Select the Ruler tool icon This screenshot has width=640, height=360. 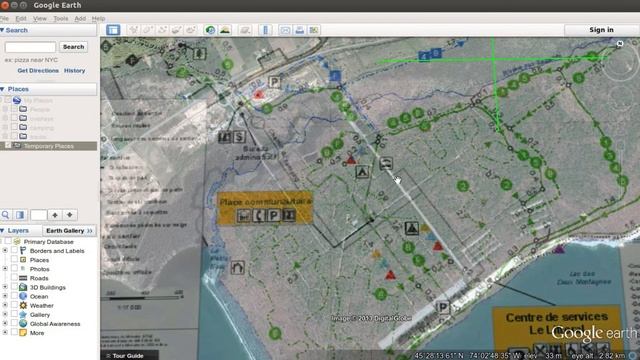point(265,30)
